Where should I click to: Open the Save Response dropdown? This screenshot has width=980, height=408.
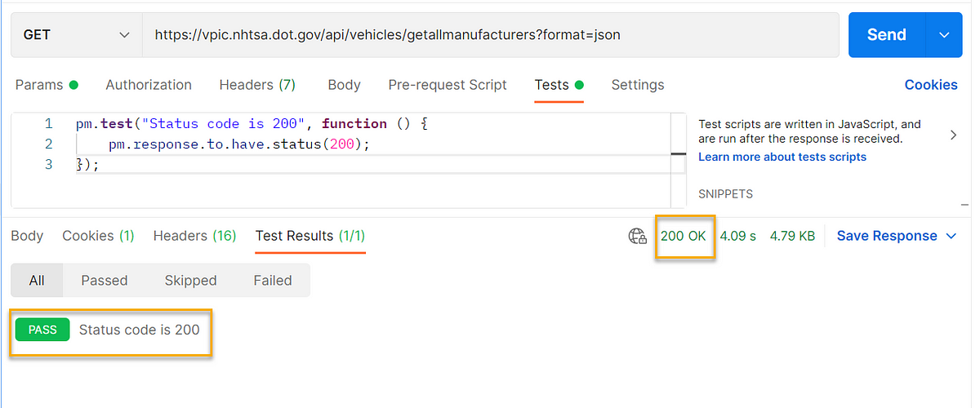896,236
